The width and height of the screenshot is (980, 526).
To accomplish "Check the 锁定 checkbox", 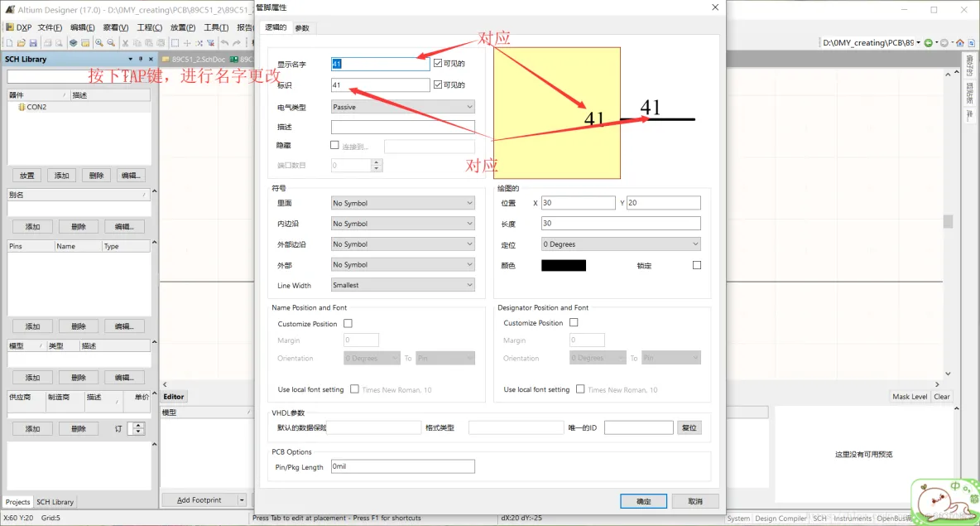I will [697, 265].
